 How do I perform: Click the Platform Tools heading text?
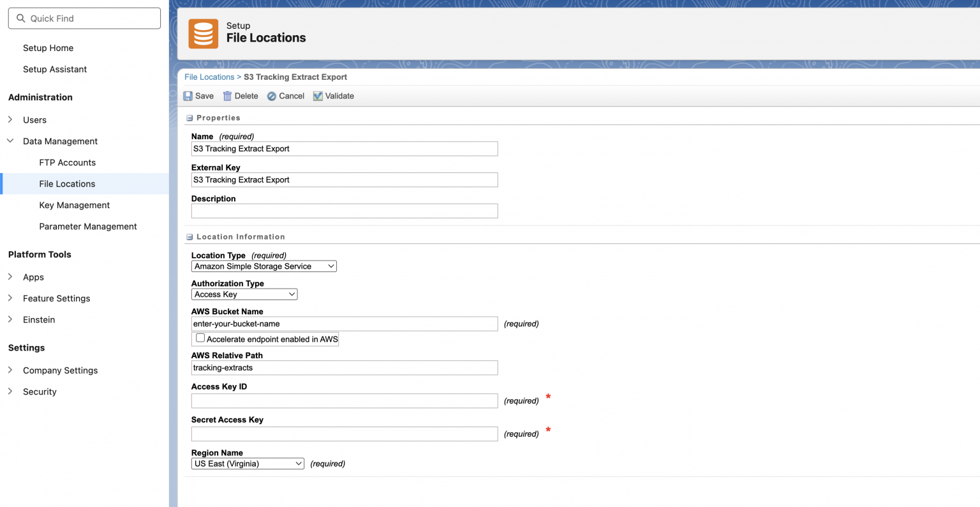point(40,254)
